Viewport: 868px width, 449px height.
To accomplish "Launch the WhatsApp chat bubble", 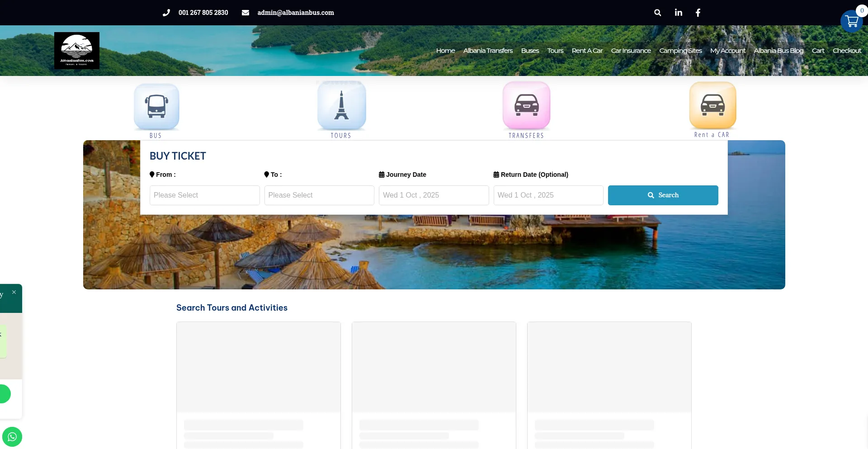I will click(12, 437).
